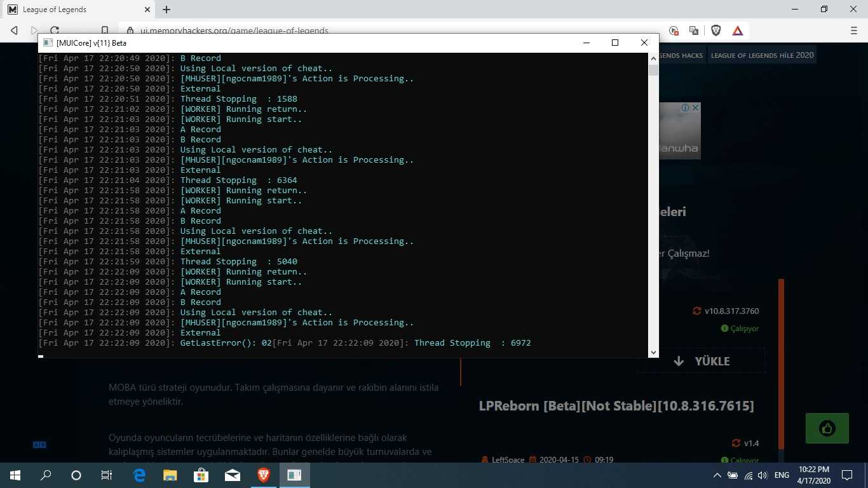This screenshot has height=488, width=868.
Task: Click the MUICore console window icon
Action: (x=48, y=43)
